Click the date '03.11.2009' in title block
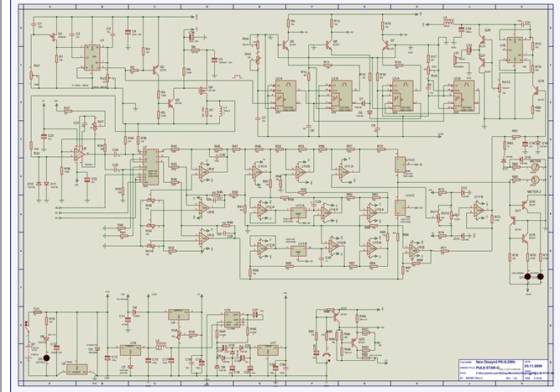Screen dimensions: 560x392 (x=534, y=366)
